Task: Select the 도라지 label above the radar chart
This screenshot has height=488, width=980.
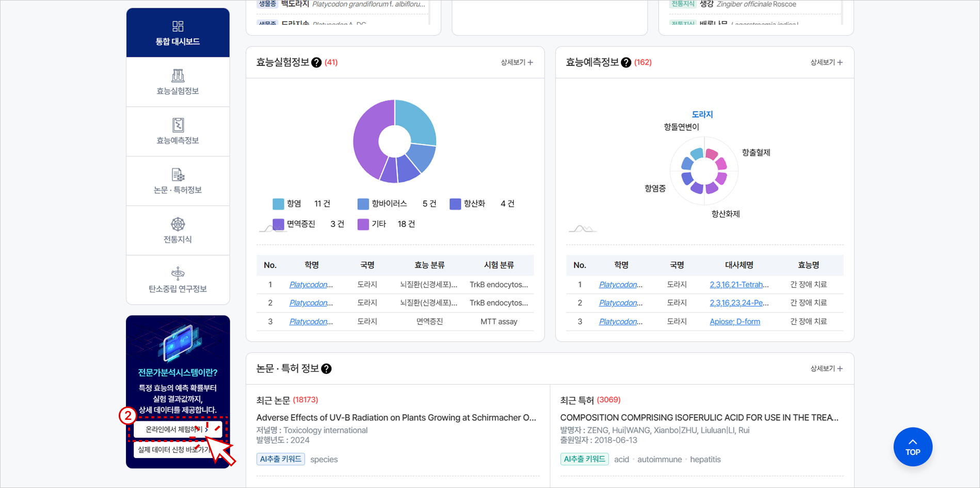Action: 703,114
